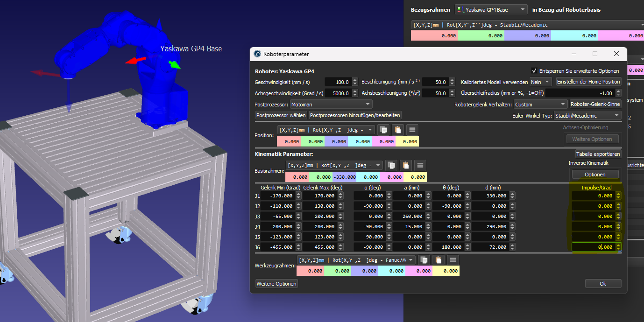Open the Werkzeugrahmen options menu icon
The height and width of the screenshot is (322, 644).
click(x=453, y=260)
